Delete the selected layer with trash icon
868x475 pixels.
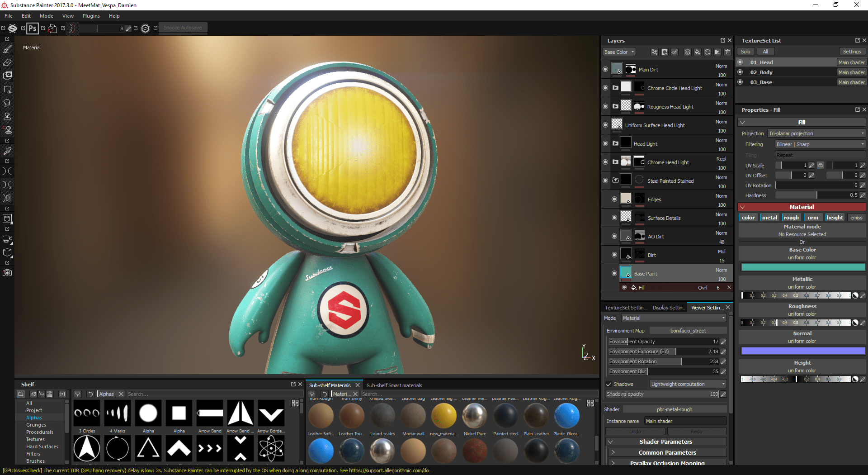(727, 52)
